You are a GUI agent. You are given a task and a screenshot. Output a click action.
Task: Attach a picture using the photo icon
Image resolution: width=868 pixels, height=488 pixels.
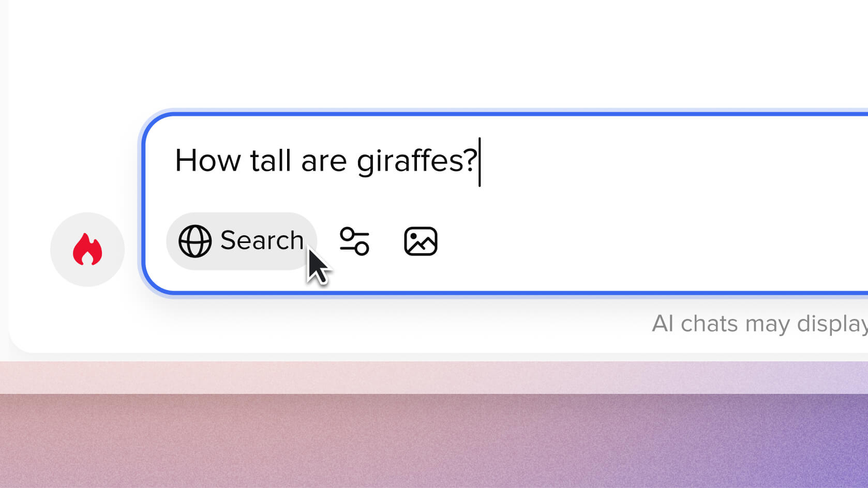click(x=421, y=241)
